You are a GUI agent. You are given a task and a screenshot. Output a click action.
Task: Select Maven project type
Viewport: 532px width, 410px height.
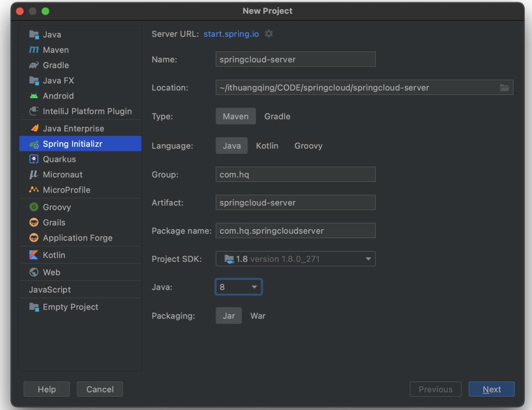[236, 116]
